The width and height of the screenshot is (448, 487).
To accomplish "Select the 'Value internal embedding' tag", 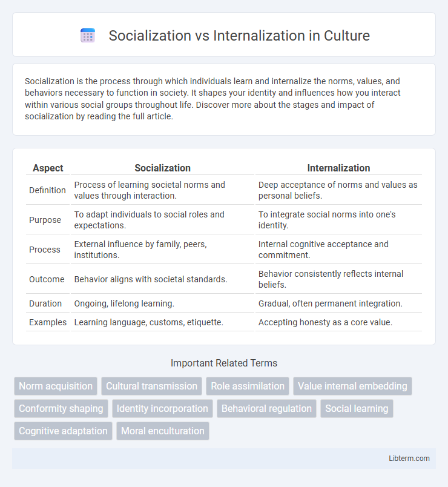I will [352, 386].
